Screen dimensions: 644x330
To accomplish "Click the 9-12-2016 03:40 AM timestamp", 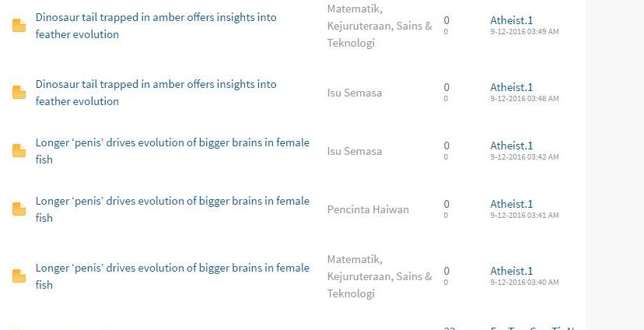I will tap(524, 283).
